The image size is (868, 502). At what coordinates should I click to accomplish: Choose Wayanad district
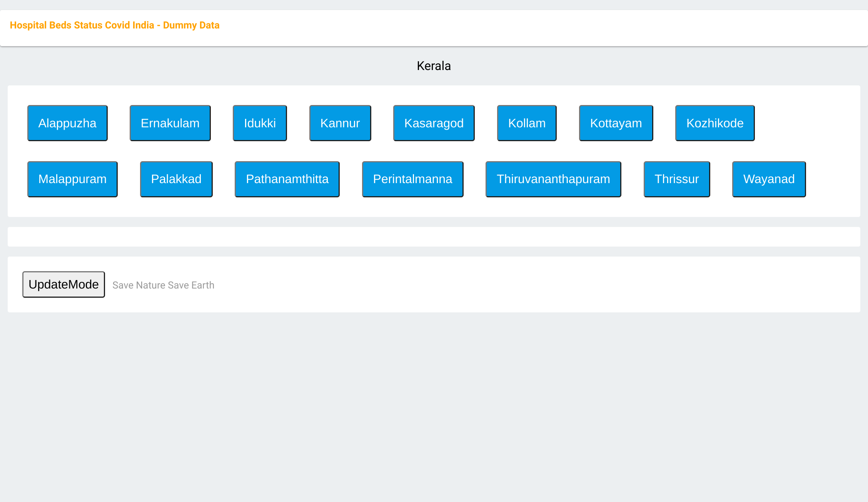click(769, 179)
